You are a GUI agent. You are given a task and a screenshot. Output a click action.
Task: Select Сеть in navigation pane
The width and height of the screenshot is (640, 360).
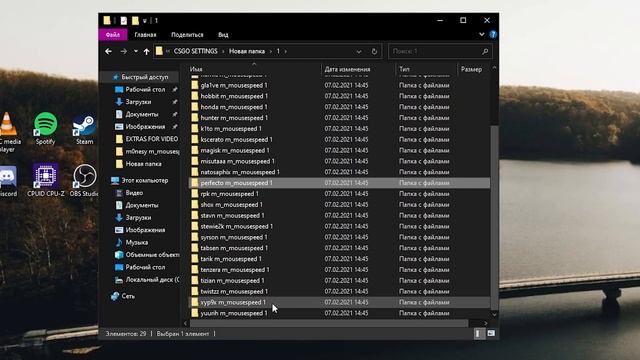pyautogui.click(x=123, y=296)
